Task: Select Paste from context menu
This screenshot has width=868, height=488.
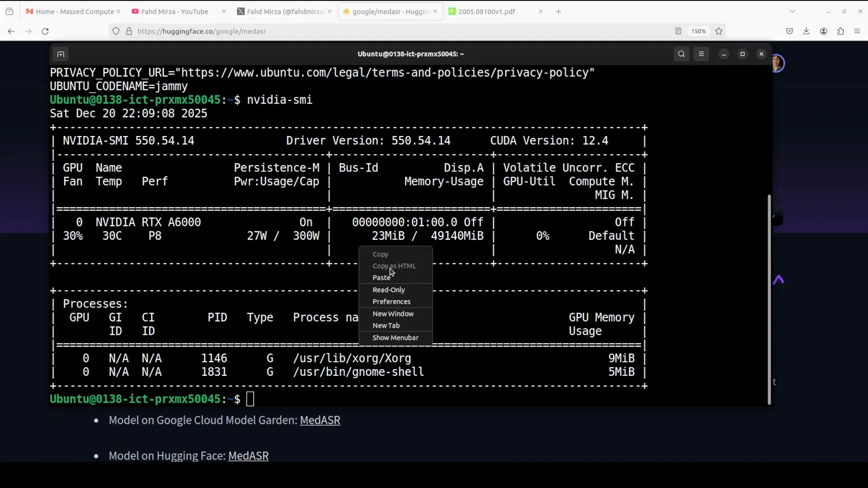Action: tap(381, 277)
